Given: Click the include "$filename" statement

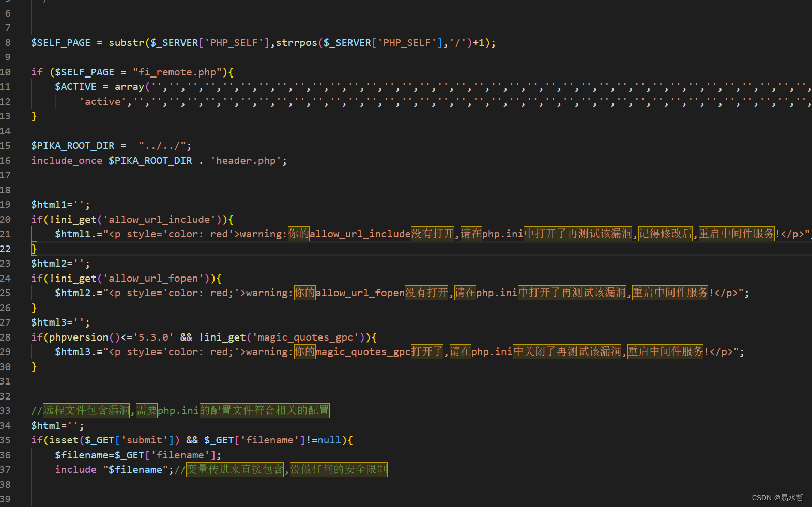Looking at the screenshot, I should [114, 470].
